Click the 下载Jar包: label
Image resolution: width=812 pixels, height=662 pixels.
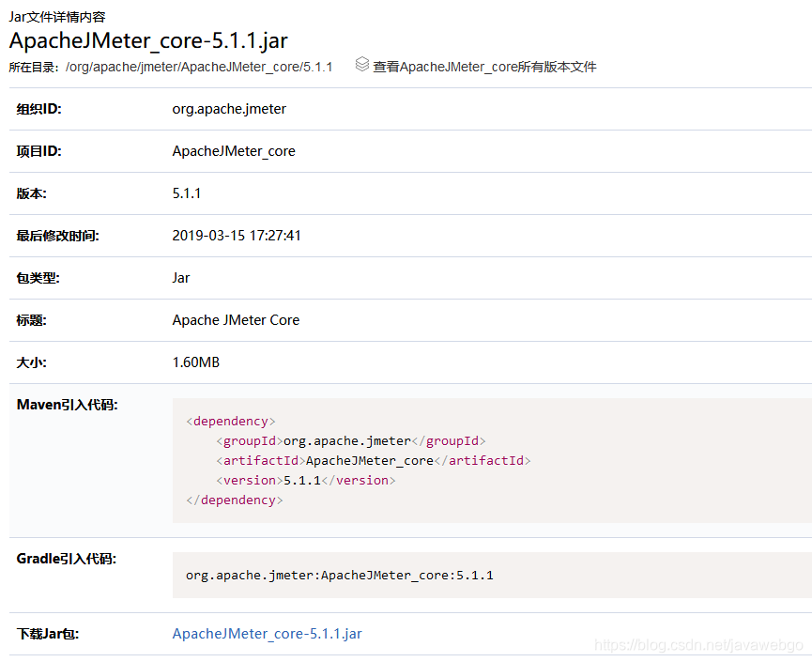(48, 634)
